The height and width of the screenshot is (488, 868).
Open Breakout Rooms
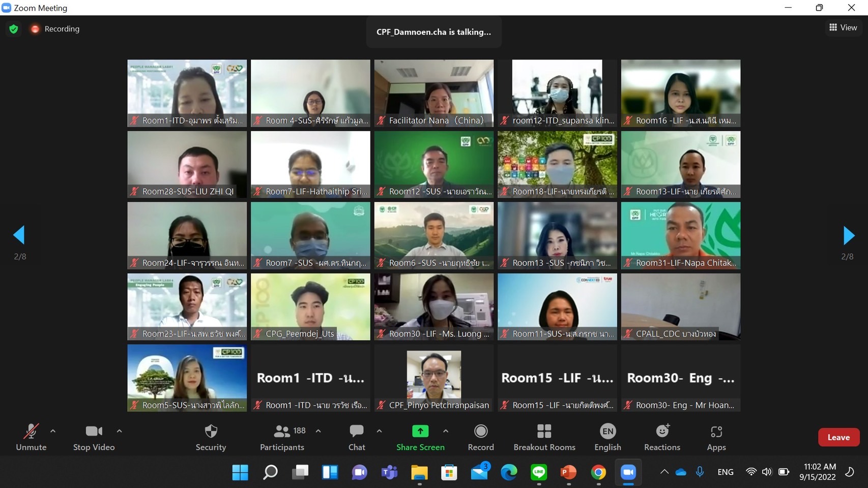[x=544, y=437]
